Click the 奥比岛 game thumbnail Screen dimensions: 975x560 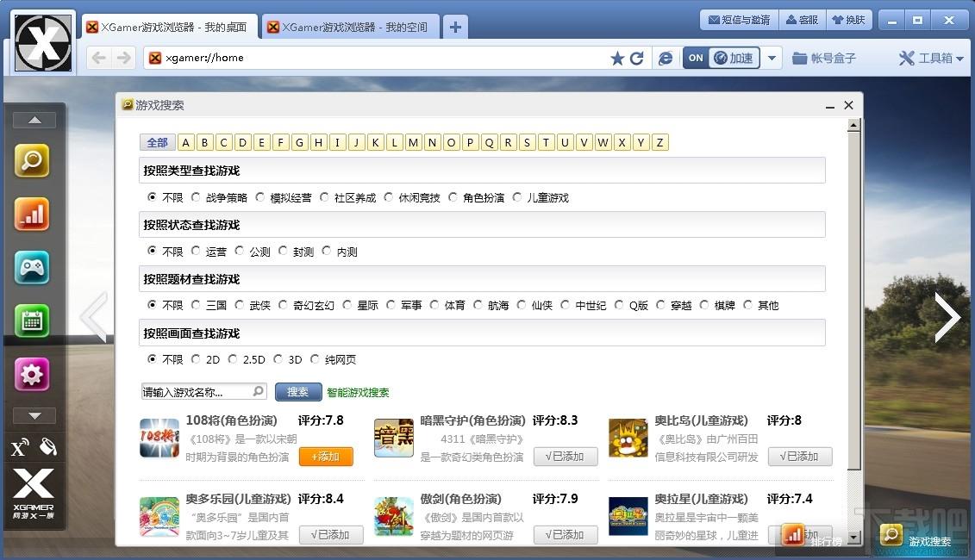coord(628,439)
